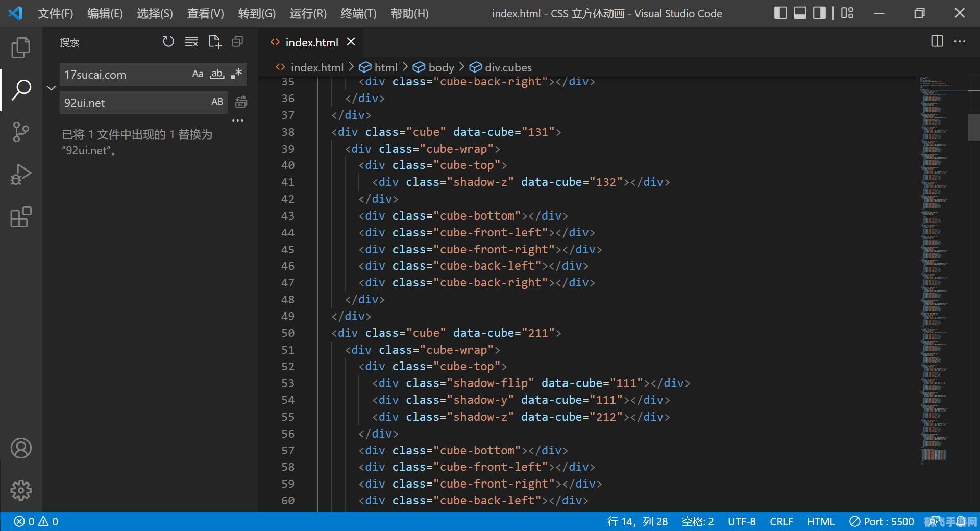Open the 查看(V) menu
Image resolution: width=980 pixels, height=531 pixels.
coord(205,14)
